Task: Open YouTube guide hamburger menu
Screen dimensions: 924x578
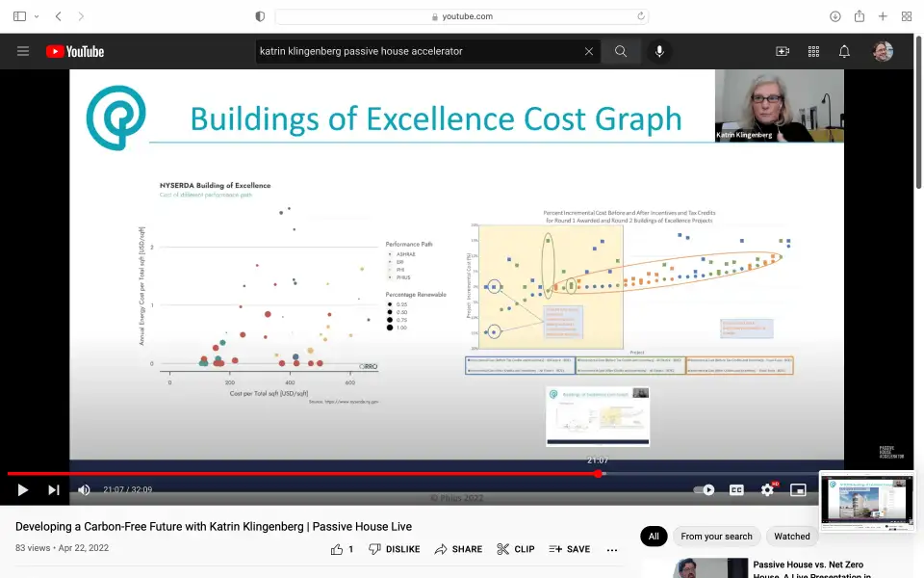Action: pos(23,51)
